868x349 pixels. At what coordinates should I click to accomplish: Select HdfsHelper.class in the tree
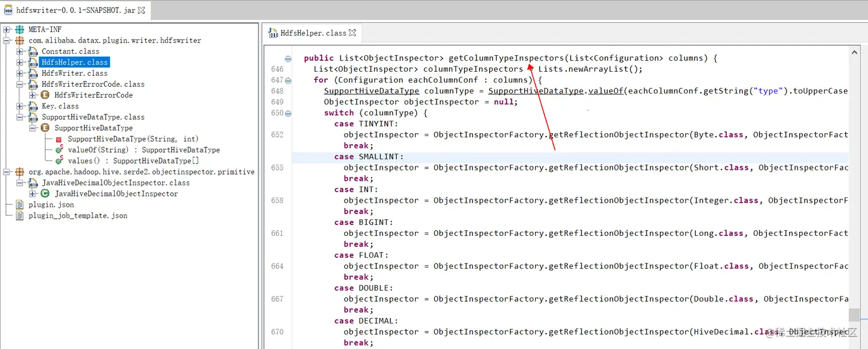coord(75,62)
